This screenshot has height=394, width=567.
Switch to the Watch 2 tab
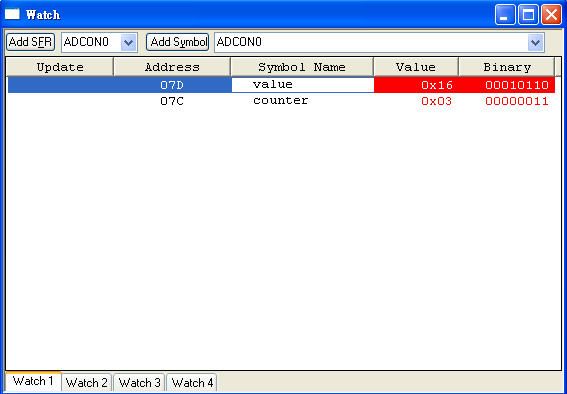(87, 382)
